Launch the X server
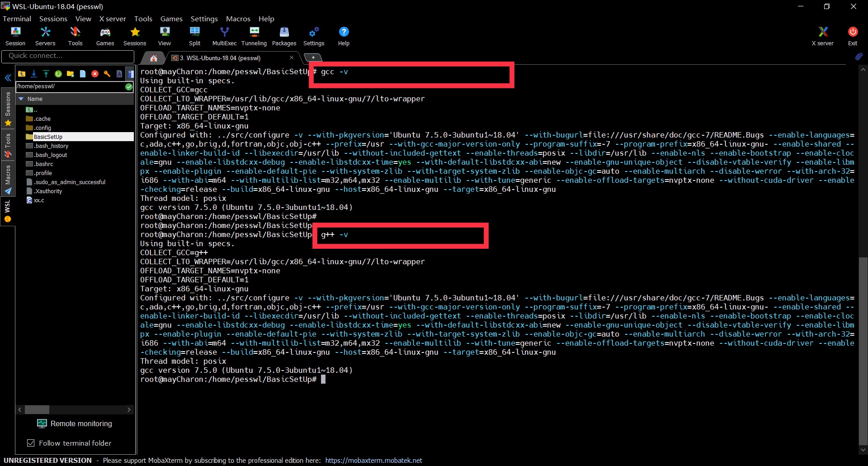 pyautogui.click(x=822, y=35)
